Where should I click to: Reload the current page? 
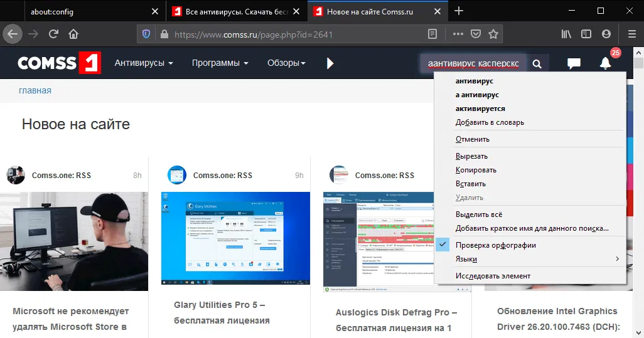tap(53, 34)
